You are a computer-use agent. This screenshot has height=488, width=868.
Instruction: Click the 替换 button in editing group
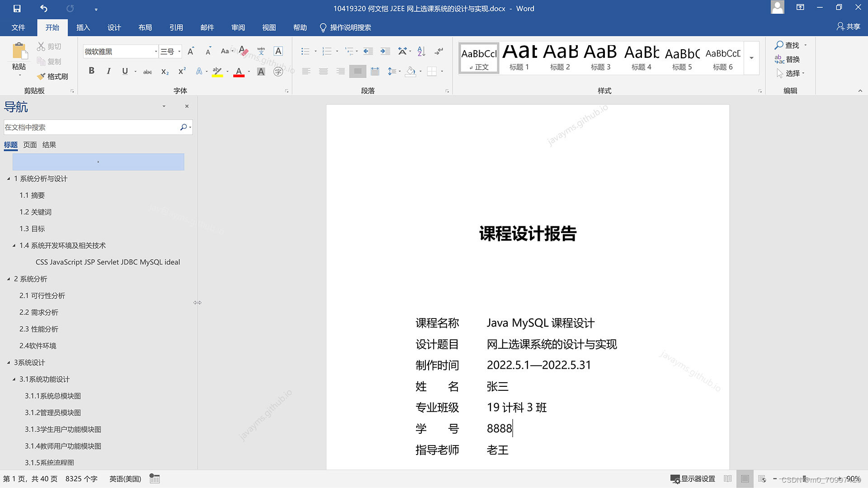[793, 59]
